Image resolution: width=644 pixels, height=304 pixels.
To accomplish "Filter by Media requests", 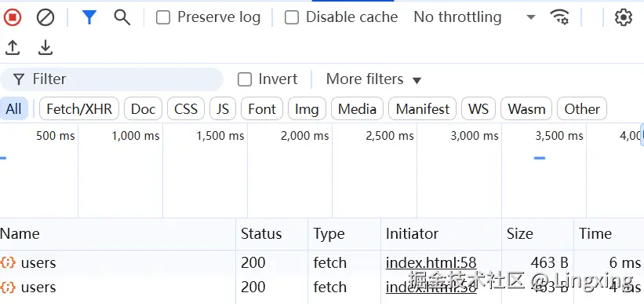I will click(358, 109).
